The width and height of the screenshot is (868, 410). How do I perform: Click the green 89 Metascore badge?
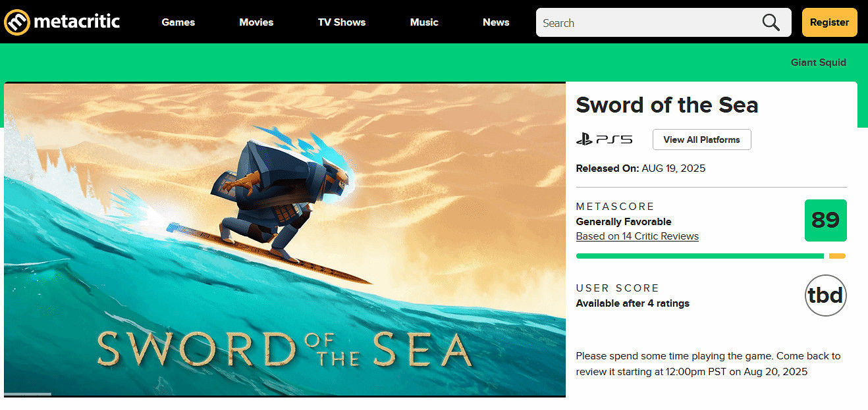(x=825, y=220)
